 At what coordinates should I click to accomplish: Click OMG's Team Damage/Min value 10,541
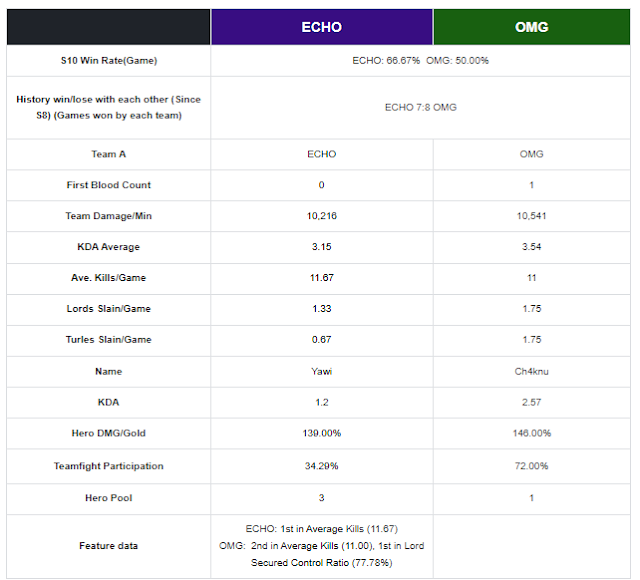point(531,216)
